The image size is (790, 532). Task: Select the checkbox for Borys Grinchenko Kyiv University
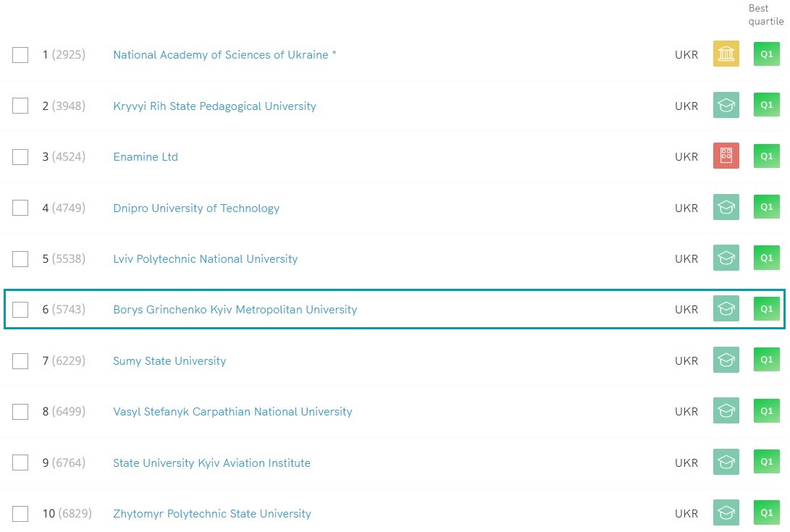pyautogui.click(x=20, y=310)
